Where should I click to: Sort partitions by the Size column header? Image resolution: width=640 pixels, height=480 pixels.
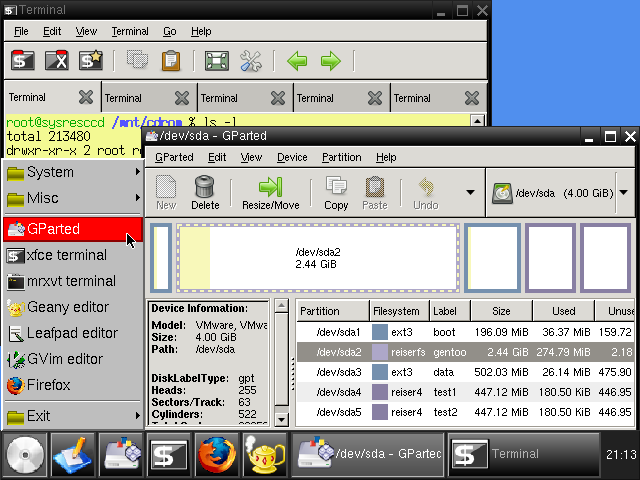[x=501, y=311]
